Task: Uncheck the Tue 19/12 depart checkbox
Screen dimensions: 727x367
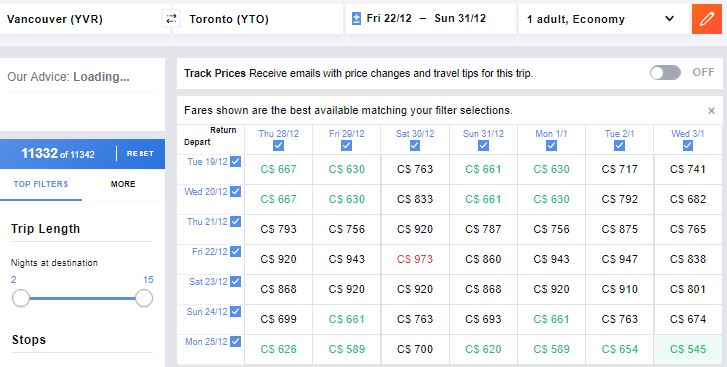Action: pyautogui.click(x=236, y=161)
